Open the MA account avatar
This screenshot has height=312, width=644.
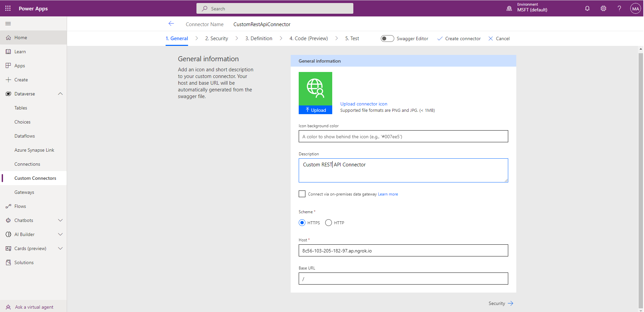pyautogui.click(x=635, y=9)
